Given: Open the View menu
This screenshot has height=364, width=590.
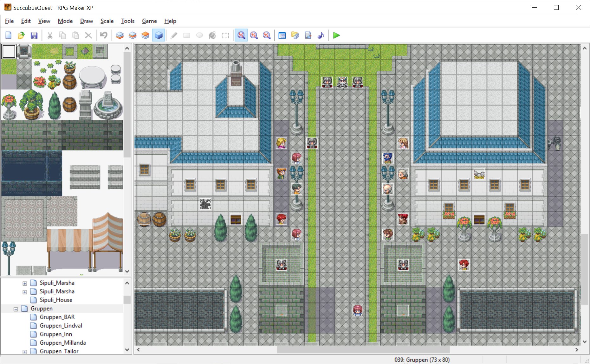Looking at the screenshot, I should point(44,21).
